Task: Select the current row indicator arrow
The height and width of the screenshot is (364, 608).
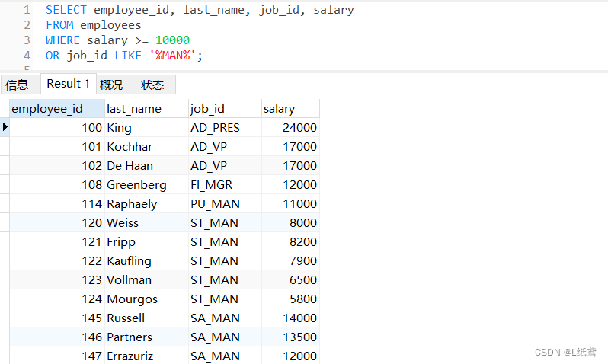Action: [5, 127]
